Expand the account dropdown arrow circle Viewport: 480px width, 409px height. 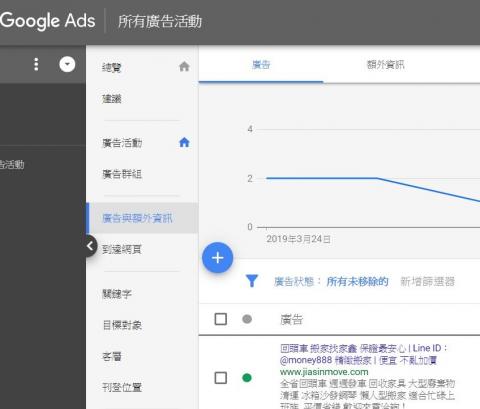click(x=67, y=64)
